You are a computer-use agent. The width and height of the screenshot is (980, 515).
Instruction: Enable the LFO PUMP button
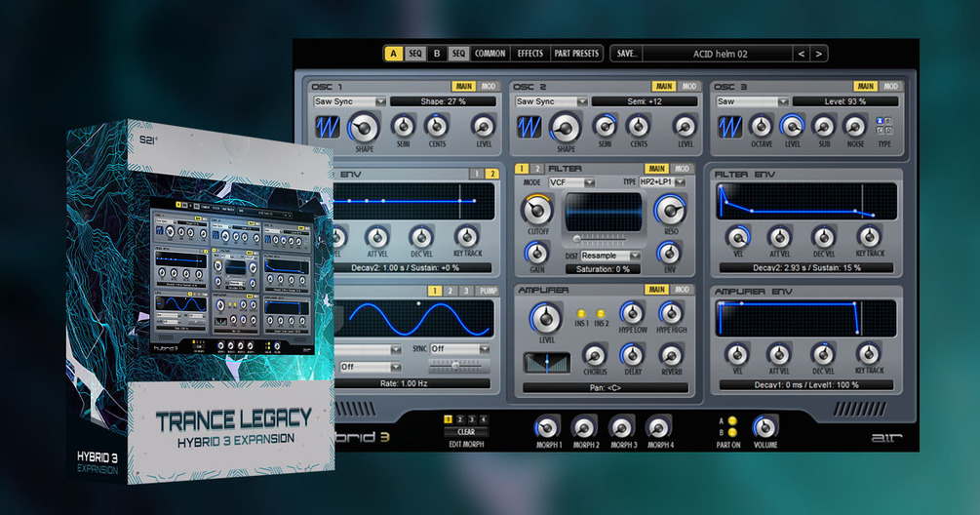coord(489,291)
